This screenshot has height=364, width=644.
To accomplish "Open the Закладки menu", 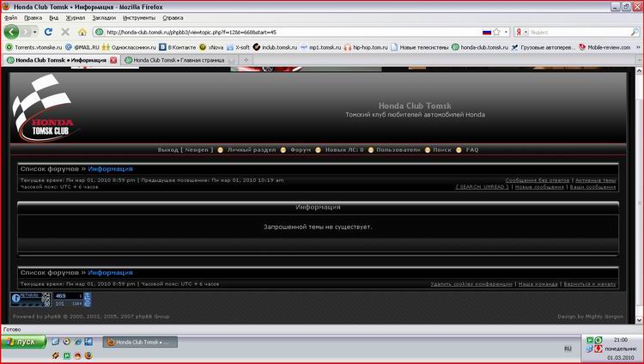I will [x=104, y=18].
